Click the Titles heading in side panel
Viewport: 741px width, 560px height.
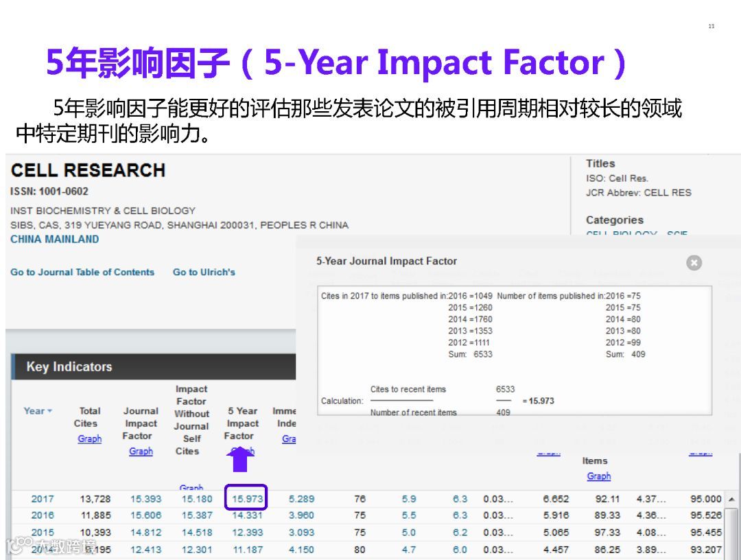click(x=600, y=163)
